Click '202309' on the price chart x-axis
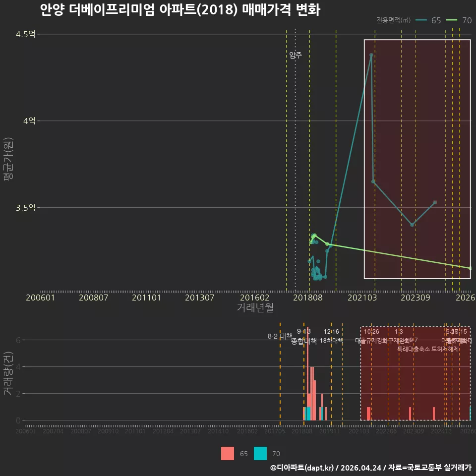The width and height of the screenshot is (476, 476). pyautogui.click(x=416, y=297)
